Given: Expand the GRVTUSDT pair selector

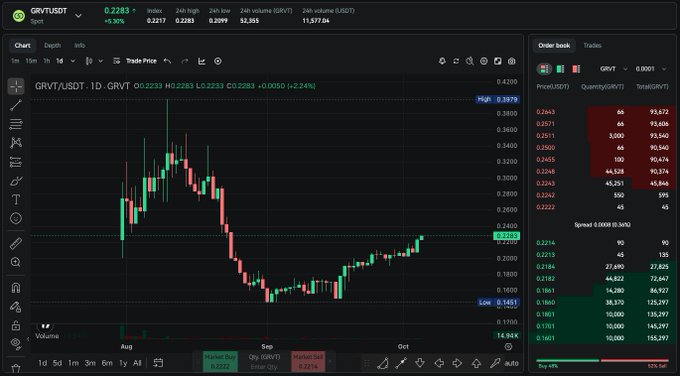Looking at the screenshot, I should point(78,16).
